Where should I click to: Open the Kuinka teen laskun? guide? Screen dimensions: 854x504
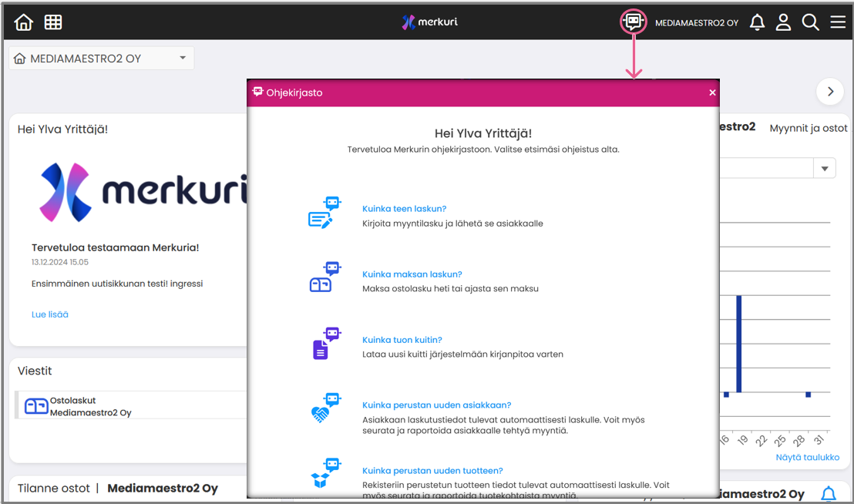click(404, 209)
